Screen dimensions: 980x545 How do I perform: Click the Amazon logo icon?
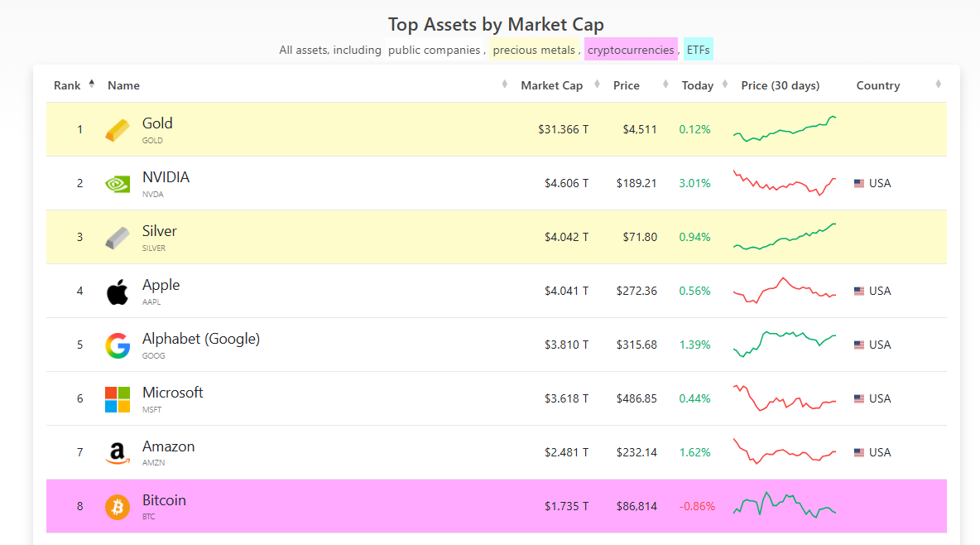tap(118, 453)
